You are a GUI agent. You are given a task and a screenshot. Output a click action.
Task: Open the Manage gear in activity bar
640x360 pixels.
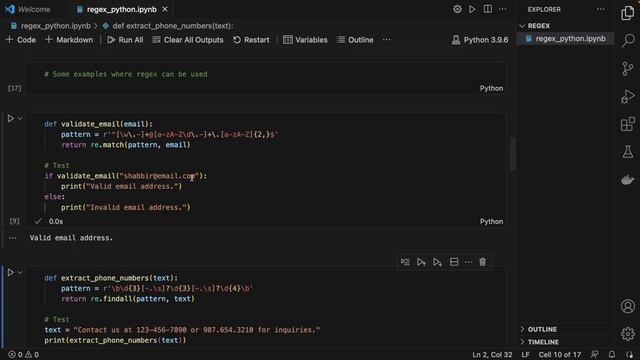pos(628,334)
